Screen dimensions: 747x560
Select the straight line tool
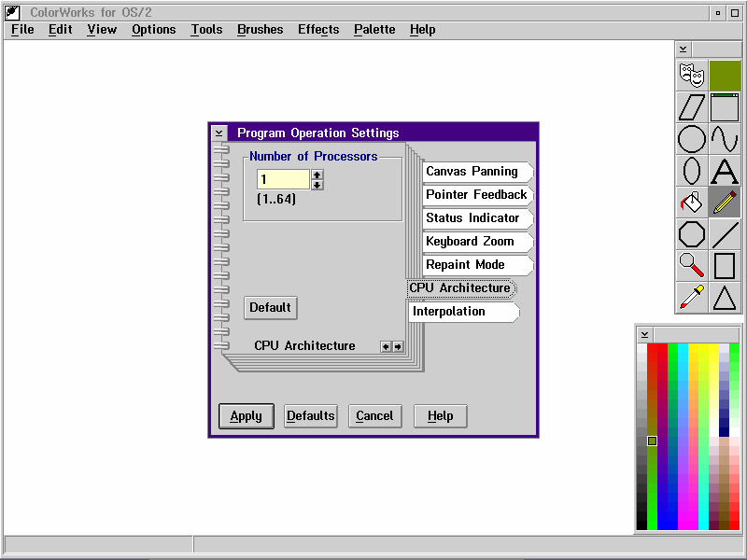(x=725, y=234)
